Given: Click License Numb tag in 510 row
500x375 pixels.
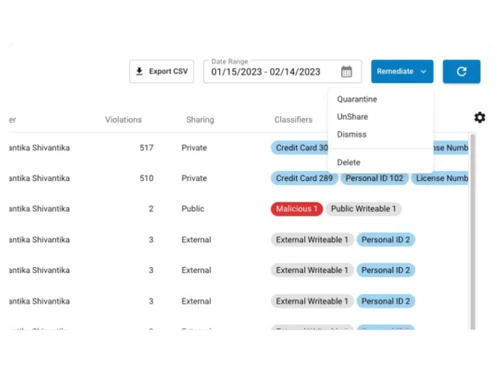Looking at the screenshot, I should (x=440, y=178).
